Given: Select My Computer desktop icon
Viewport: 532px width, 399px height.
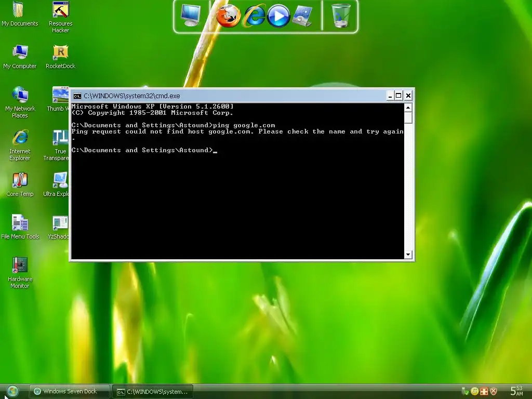Looking at the screenshot, I should 20,56.
